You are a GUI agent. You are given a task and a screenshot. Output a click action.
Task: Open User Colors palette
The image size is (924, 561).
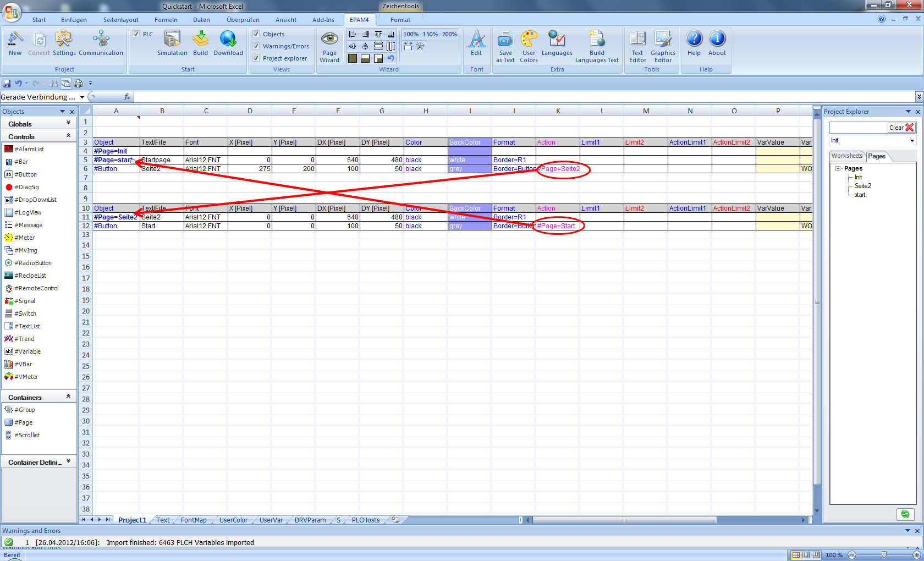(x=529, y=47)
